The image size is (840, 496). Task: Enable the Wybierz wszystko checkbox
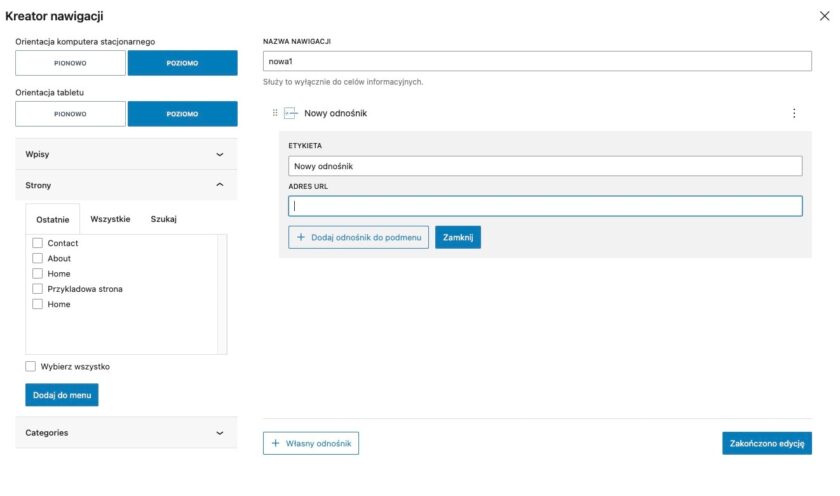point(31,366)
